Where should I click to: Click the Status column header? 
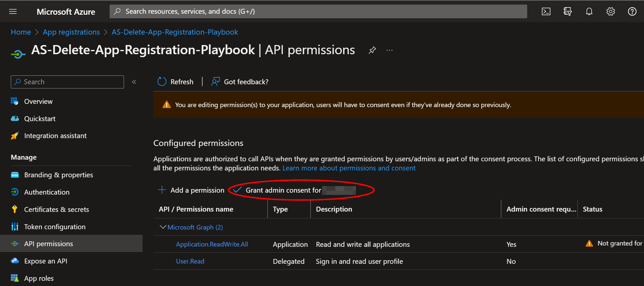click(x=592, y=209)
